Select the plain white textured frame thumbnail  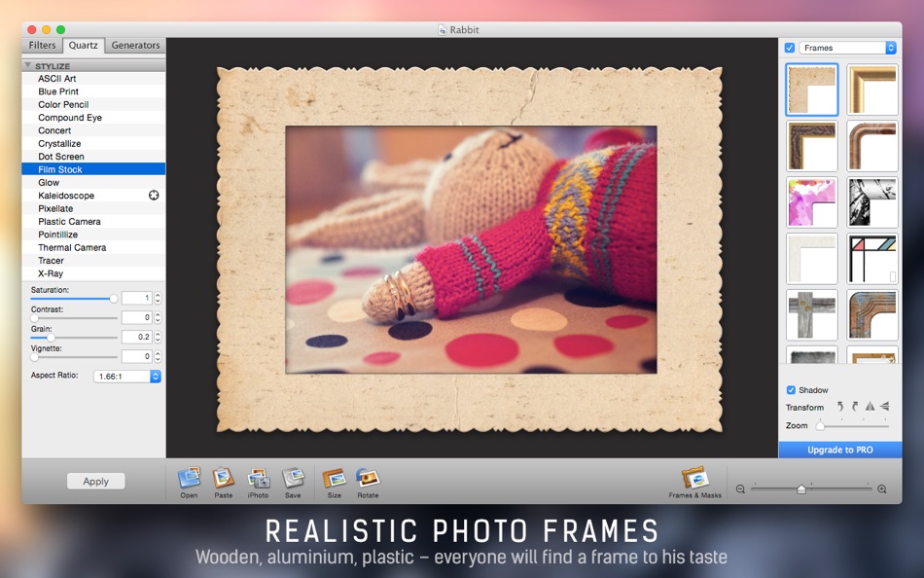812,258
